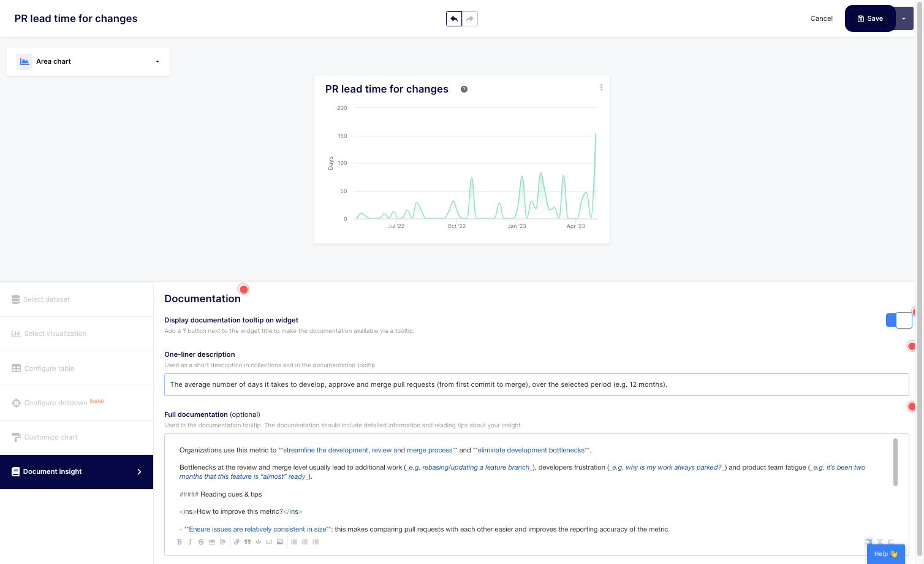Click the Cancel button

(x=821, y=18)
